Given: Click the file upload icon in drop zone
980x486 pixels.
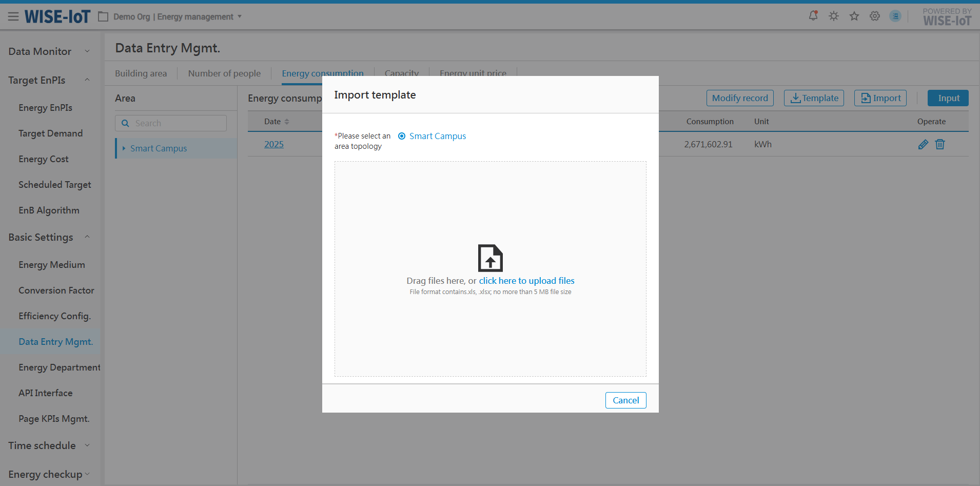Looking at the screenshot, I should 490,258.
